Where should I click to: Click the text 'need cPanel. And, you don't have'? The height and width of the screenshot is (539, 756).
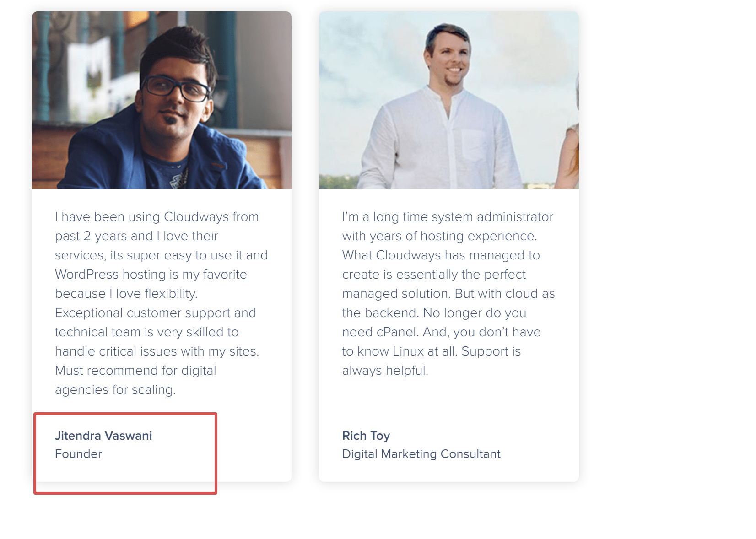point(442,332)
